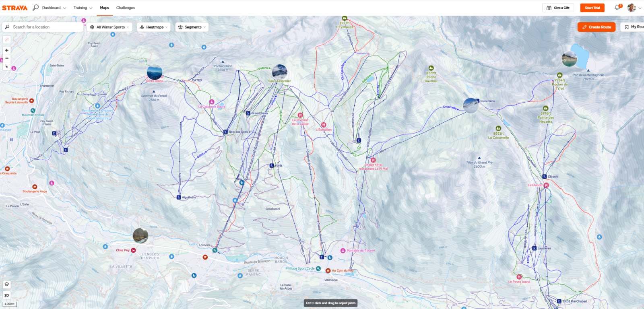The image size is (644, 309).
Task: Open photo thumbnail at Serre Blanc
Action: tap(155, 72)
